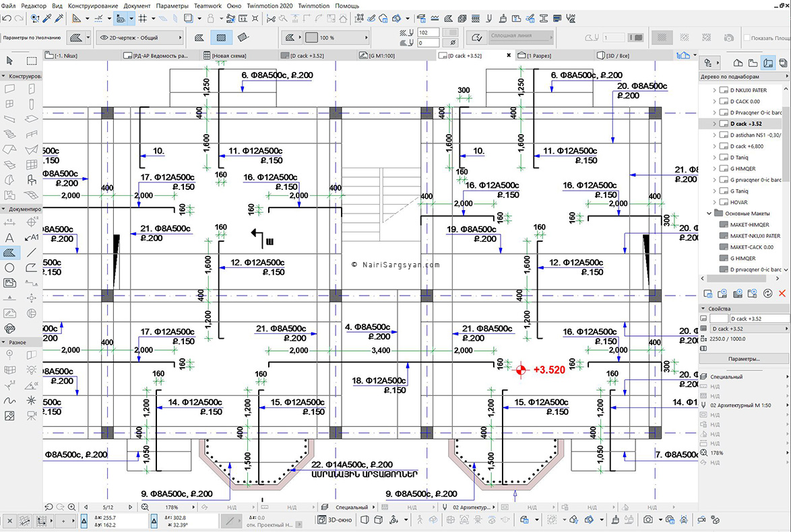Activate the eyedropper pick-up parameters tool
The image size is (791, 532).
point(47,19)
